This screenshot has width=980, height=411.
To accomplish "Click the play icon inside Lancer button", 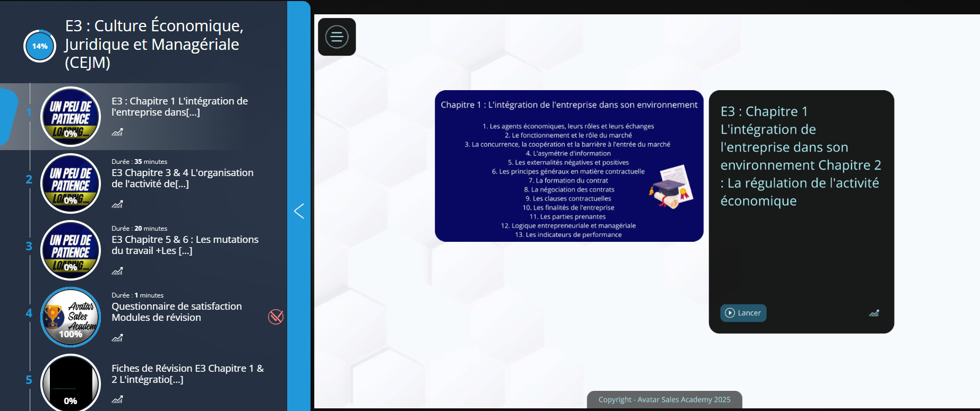I will pyautogui.click(x=730, y=313).
